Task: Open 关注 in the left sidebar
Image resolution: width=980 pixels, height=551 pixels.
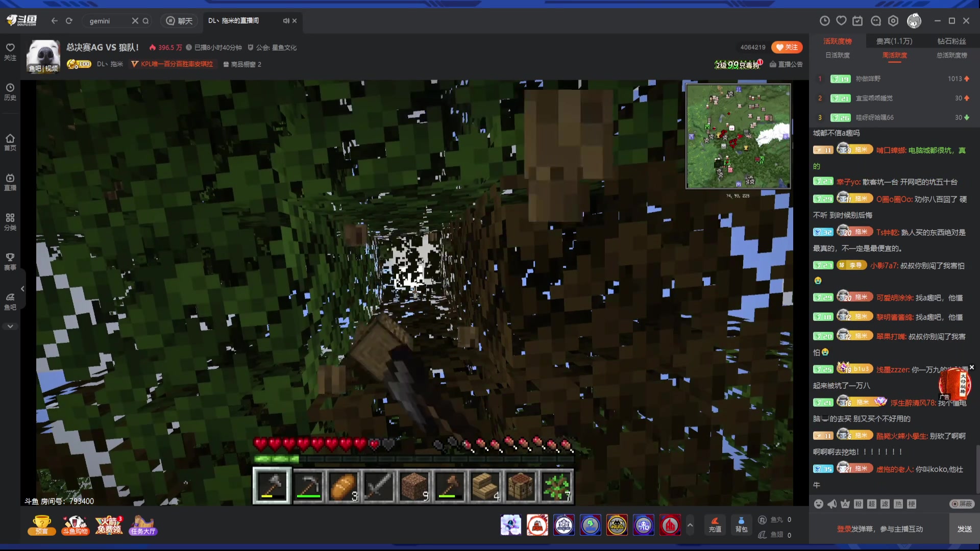Action: coord(10,52)
